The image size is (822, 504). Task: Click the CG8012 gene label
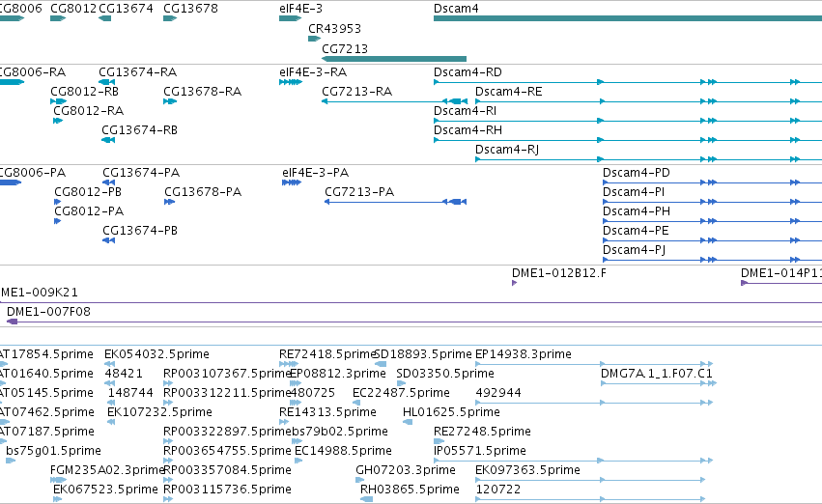pos(73,9)
